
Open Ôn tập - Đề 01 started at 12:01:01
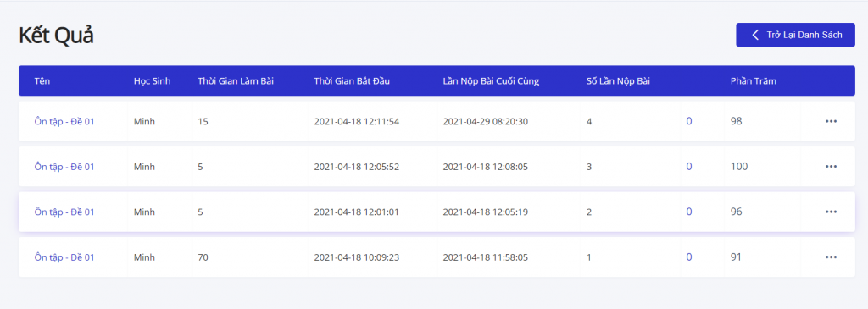64,212
